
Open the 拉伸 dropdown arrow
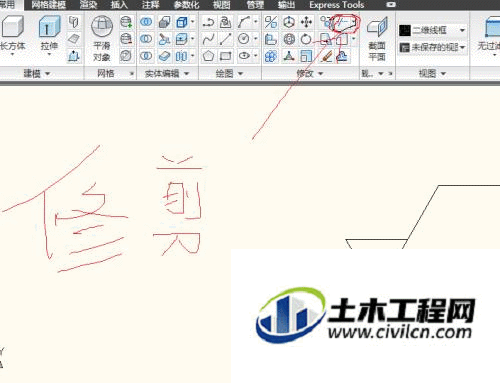click(49, 54)
